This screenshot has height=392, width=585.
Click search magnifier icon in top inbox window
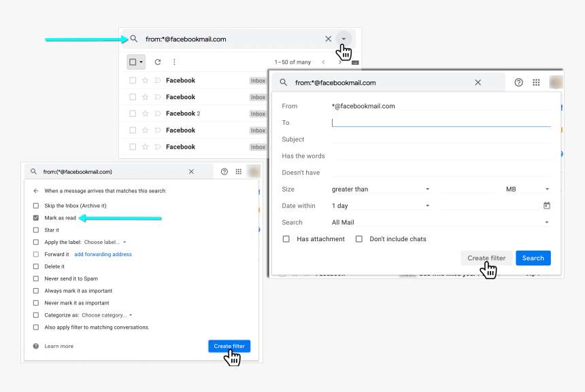pos(134,39)
